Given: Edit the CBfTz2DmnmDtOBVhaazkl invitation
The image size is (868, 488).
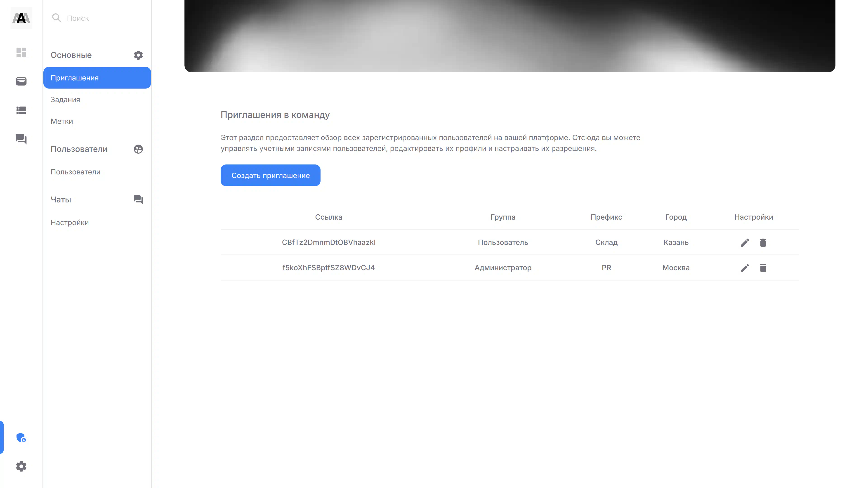Looking at the screenshot, I should pyautogui.click(x=745, y=242).
